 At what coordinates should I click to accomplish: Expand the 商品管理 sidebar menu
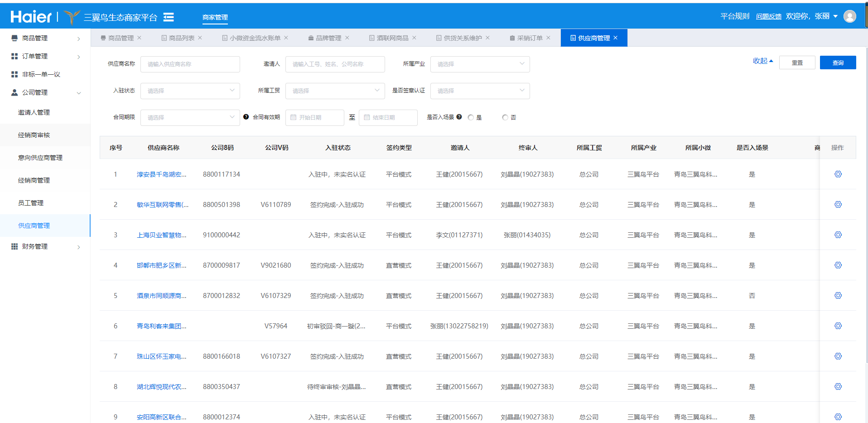click(45, 38)
